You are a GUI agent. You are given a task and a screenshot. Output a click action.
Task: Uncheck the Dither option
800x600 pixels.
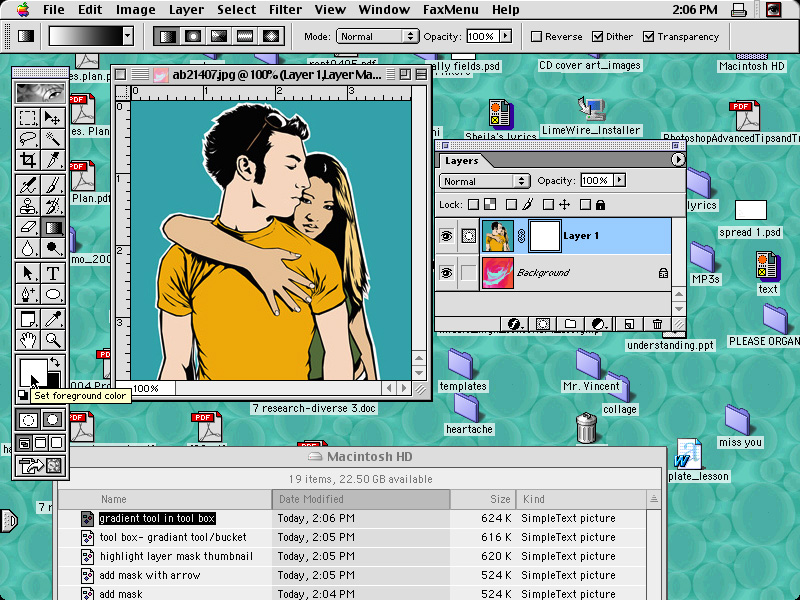(x=597, y=37)
